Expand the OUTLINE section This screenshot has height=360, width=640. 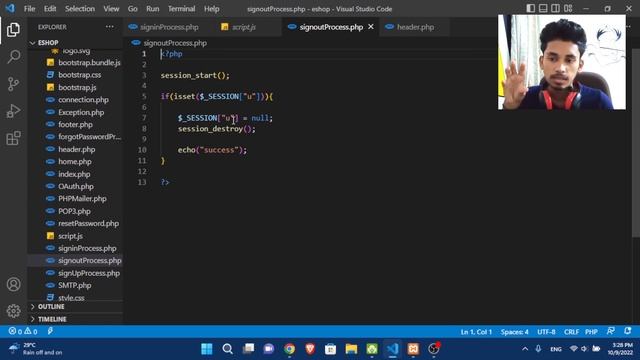pyautogui.click(x=75, y=307)
